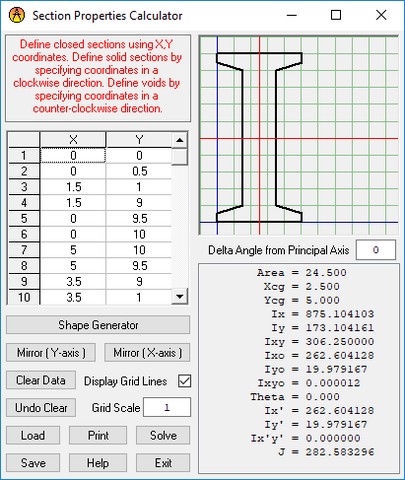Click the Mirror (X-axis) button
405x480 pixels.
click(x=147, y=353)
